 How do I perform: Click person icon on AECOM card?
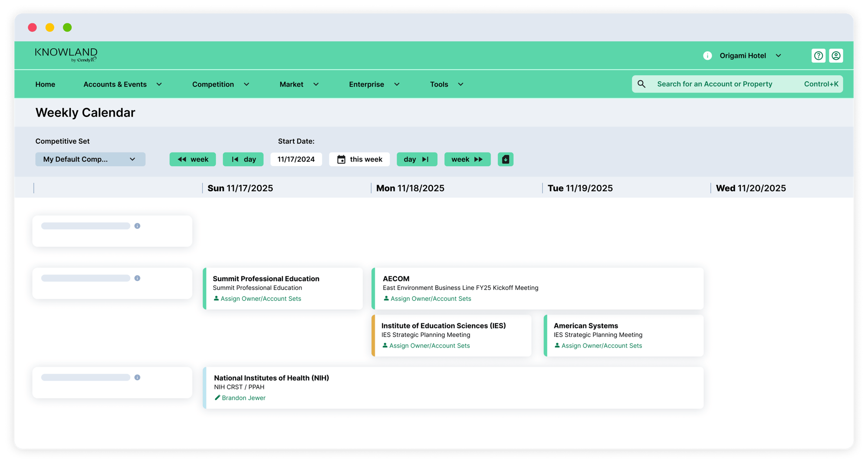(x=386, y=298)
